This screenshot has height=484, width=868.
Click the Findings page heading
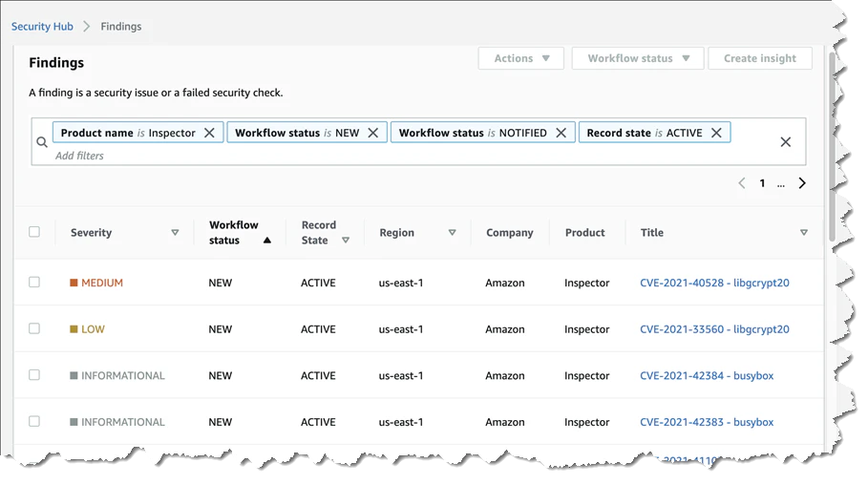tap(56, 62)
